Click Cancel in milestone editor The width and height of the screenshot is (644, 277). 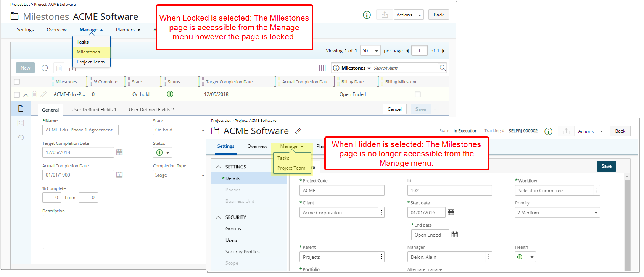pos(394,109)
